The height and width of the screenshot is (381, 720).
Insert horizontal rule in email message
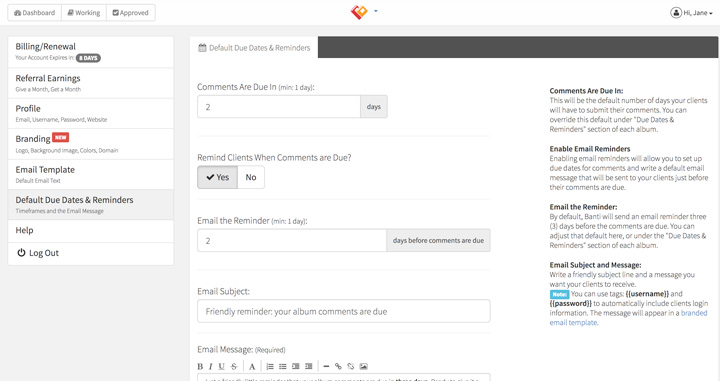click(x=326, y=366)
